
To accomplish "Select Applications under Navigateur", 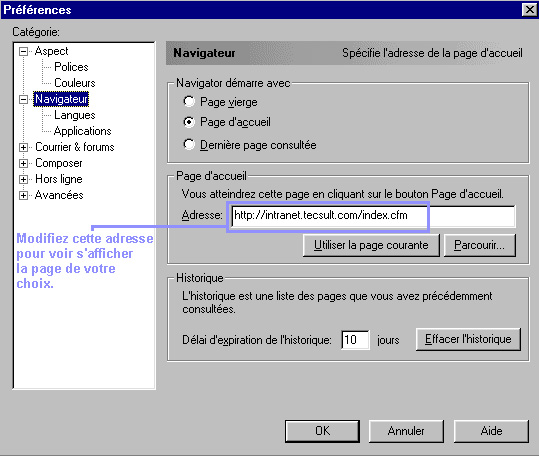I will (x=82, y=131).
